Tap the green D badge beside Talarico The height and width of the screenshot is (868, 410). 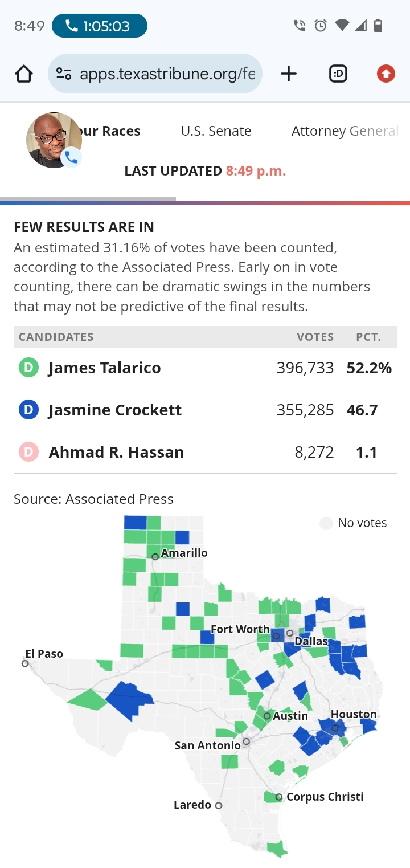(x=28, y=368)
